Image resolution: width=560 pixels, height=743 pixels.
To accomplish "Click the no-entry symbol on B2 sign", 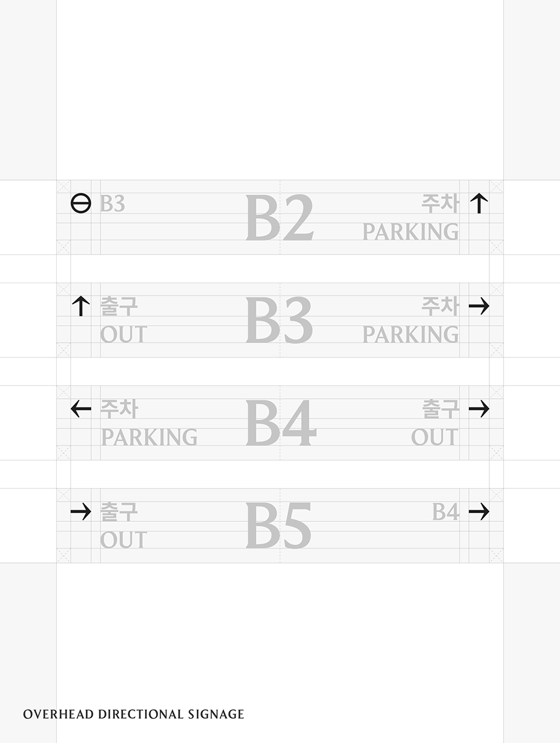I will (x=81, y=204).
